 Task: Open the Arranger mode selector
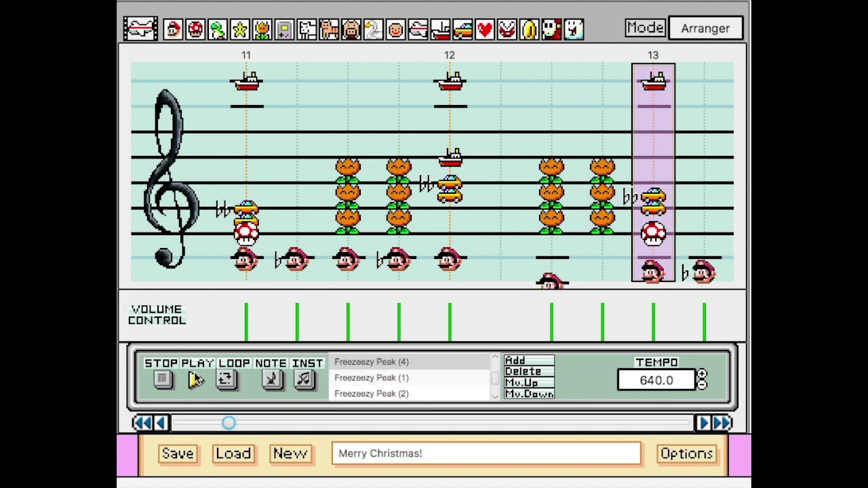(705, 28)
